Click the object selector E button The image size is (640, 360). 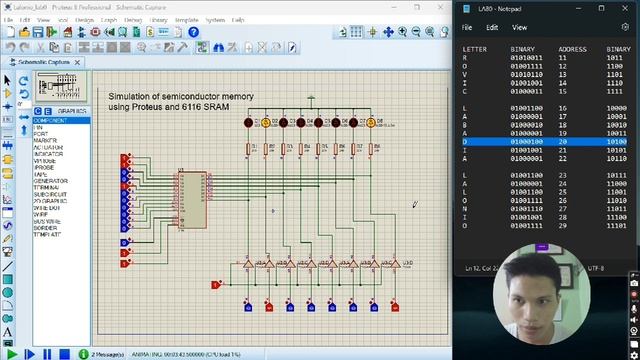pos(48,111)
